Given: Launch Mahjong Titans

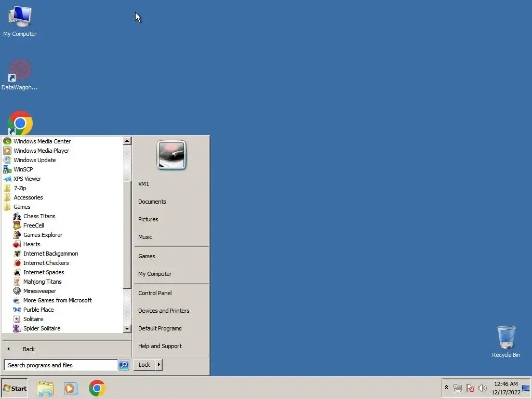Looking at the screenshot, I should [x=42, y=282].
